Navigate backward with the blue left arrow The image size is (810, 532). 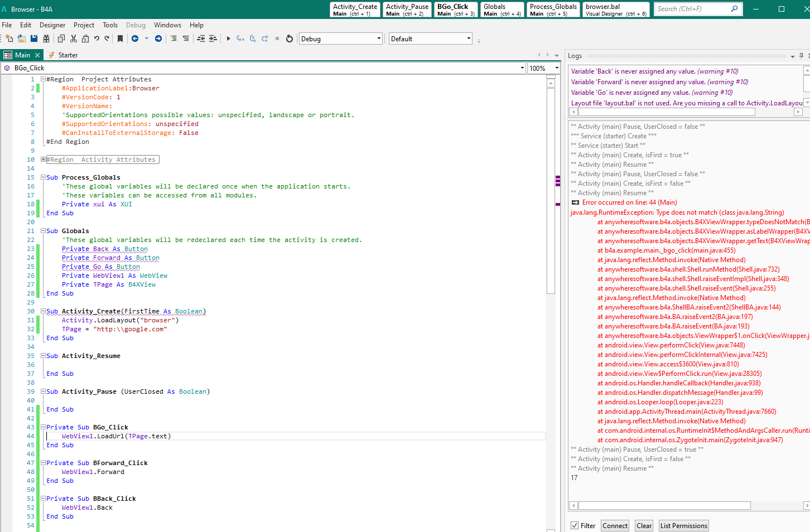coord(135,38)
